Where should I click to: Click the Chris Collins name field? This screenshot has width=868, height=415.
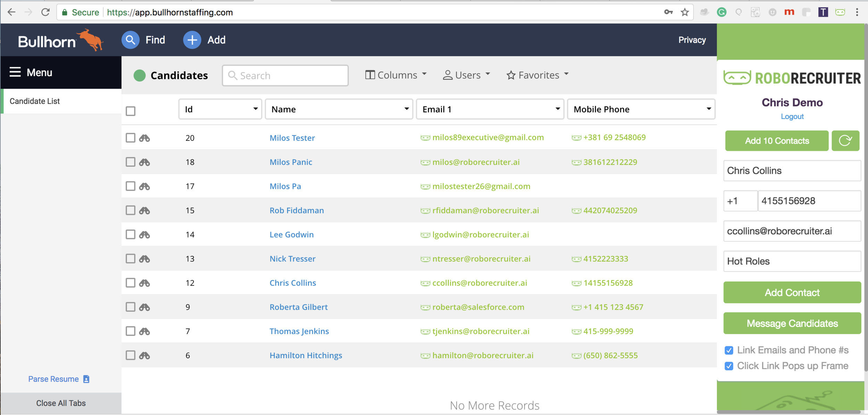click(792, 170)
